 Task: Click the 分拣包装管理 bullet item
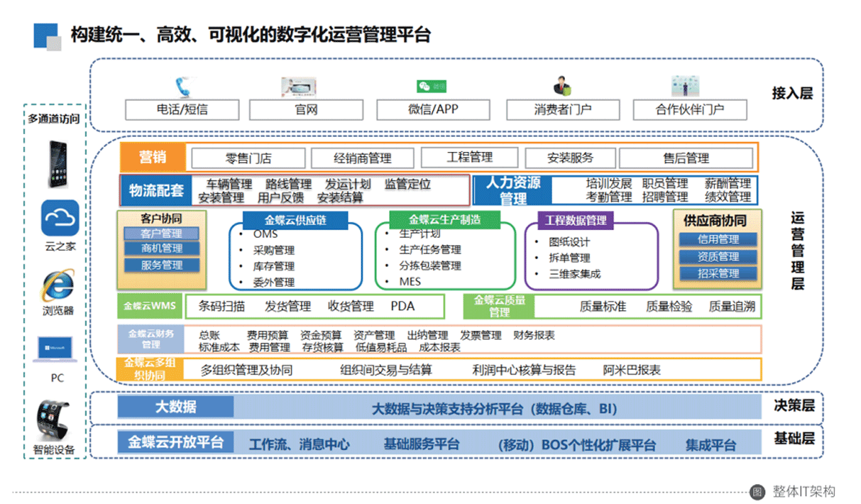(x=430, y=265)
